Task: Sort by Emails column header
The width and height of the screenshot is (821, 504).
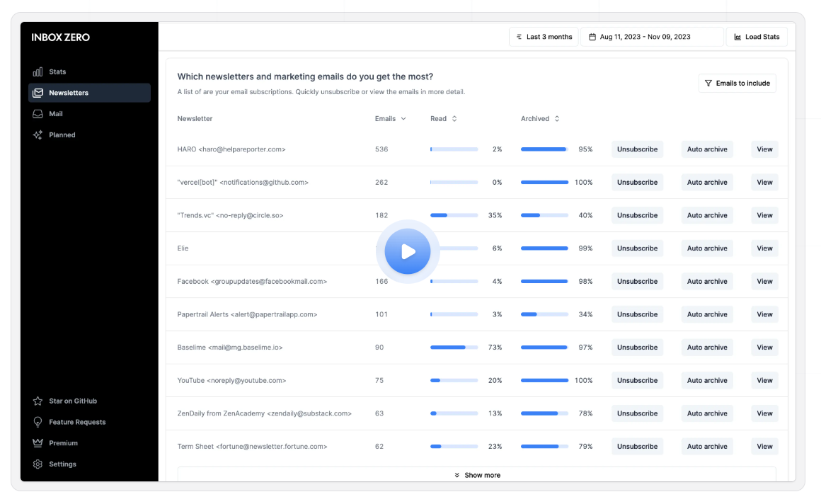Action: (390, 119)
